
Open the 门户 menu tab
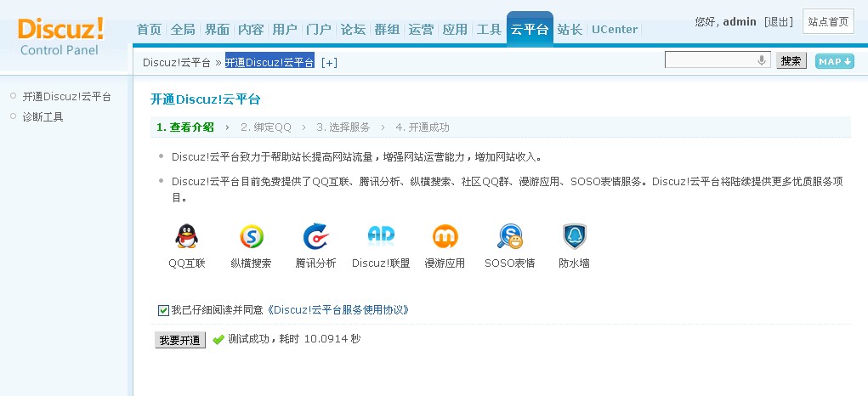pyautogui.click(x=319, y=29)
